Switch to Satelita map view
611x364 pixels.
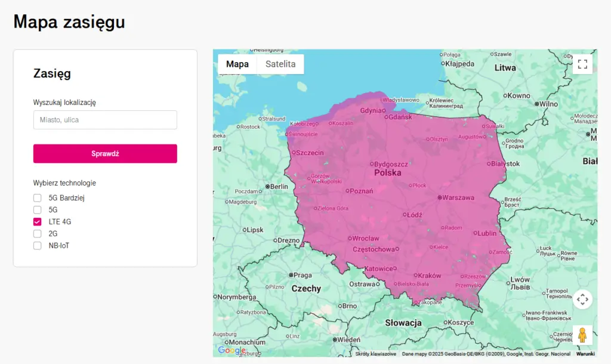[x=280, y=64]
